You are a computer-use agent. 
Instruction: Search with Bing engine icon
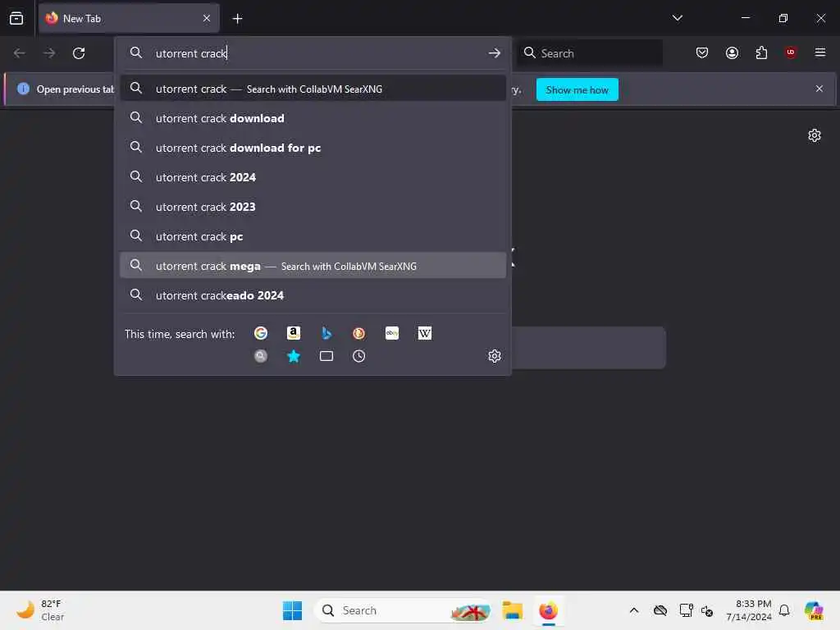click(326, 333)
